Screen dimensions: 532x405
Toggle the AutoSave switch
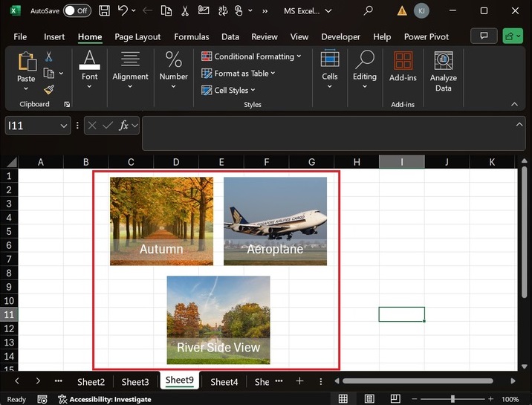(77, 11)
